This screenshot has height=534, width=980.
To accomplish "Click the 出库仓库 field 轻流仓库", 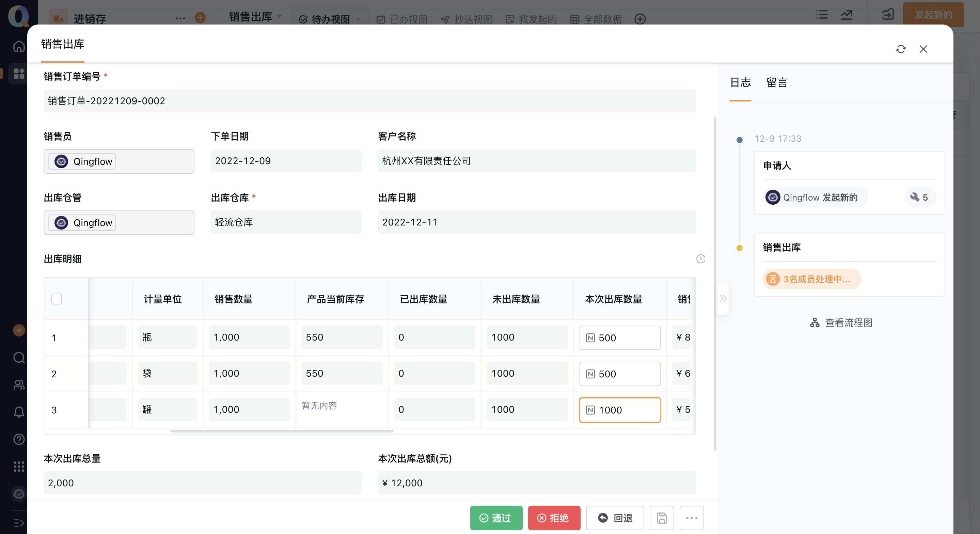I will pyautogui.click(x=286, y=222).
